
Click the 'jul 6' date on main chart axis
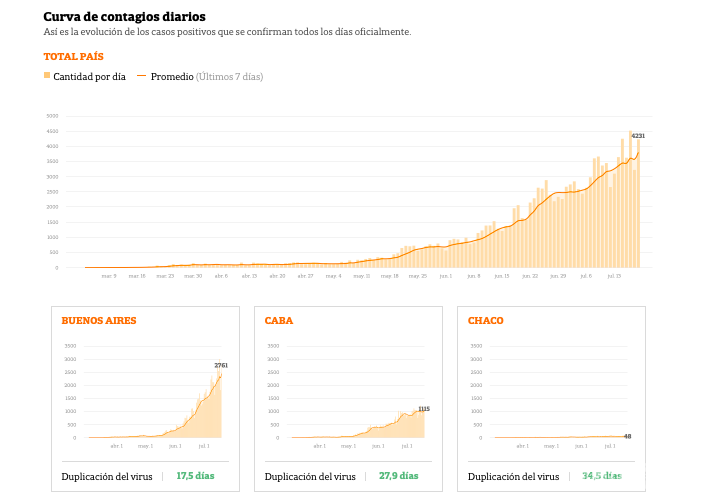click(x=585, y=276)
